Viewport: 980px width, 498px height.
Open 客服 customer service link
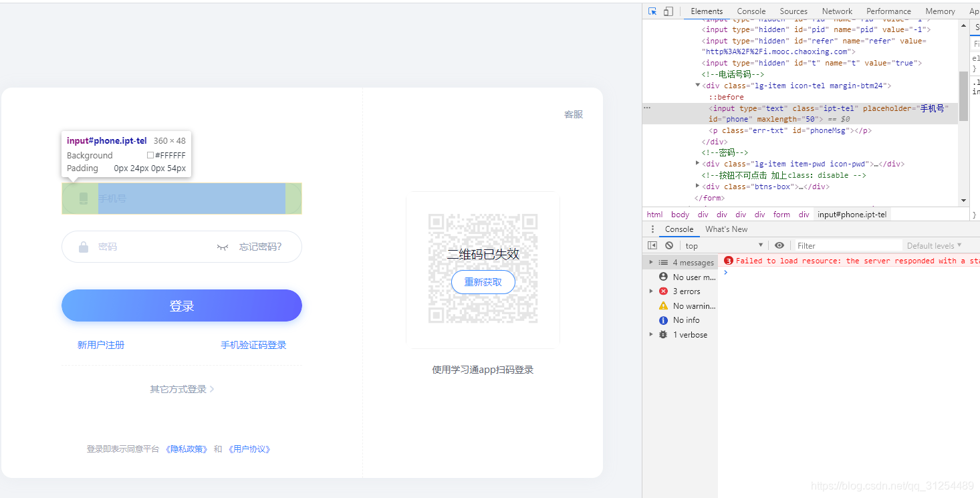point(574,114)
